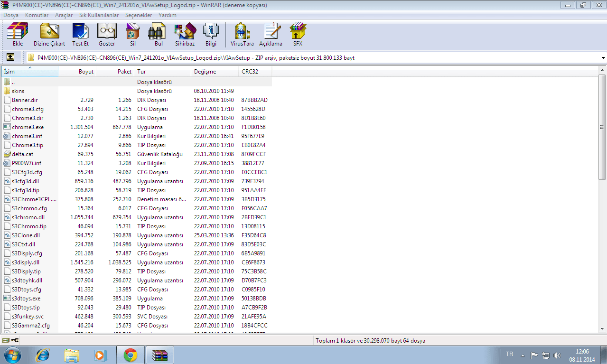The height and width of the screenshot is (364, 607).
Task: Click the skins folder icon
Action: [7, 91]
